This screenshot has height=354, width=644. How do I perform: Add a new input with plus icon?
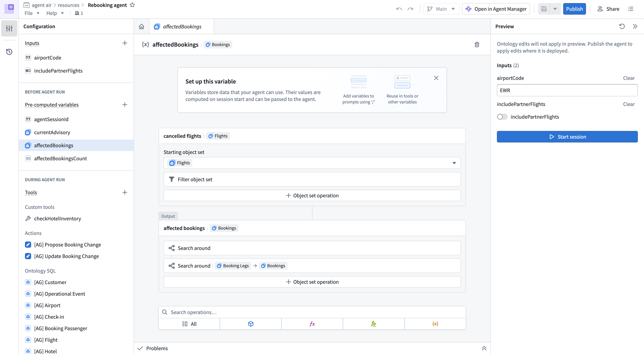(125, 43)
